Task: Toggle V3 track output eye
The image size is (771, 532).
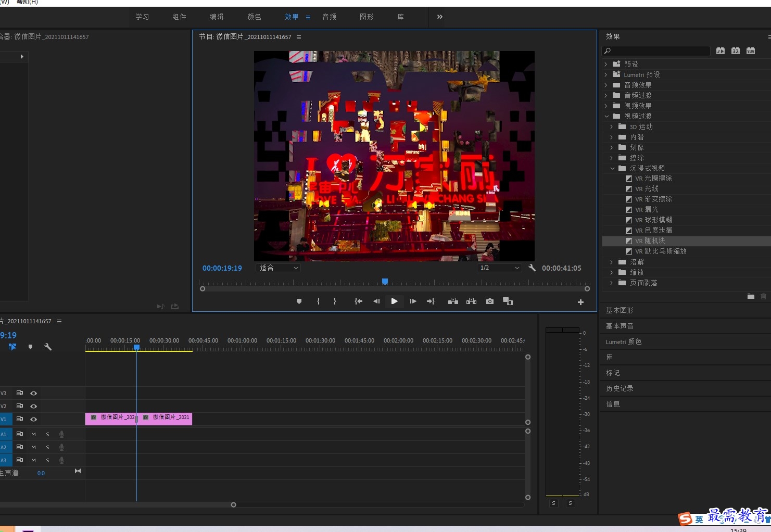Action: pos(33,393)
